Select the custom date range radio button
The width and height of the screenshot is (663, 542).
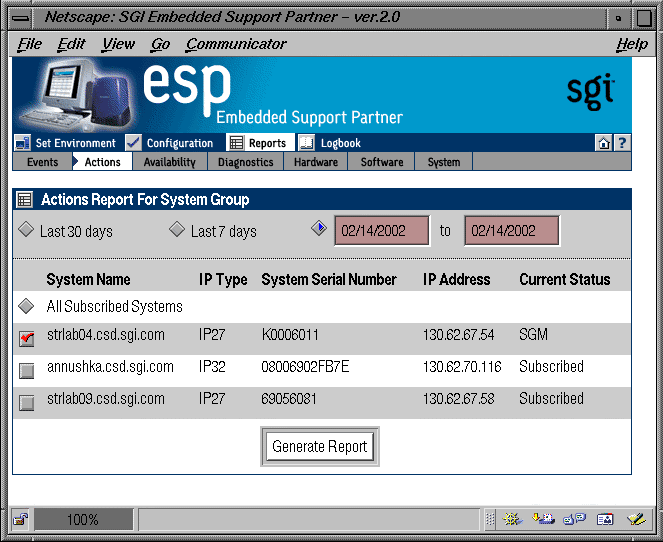pyautogui.click(x=319, y=228)
